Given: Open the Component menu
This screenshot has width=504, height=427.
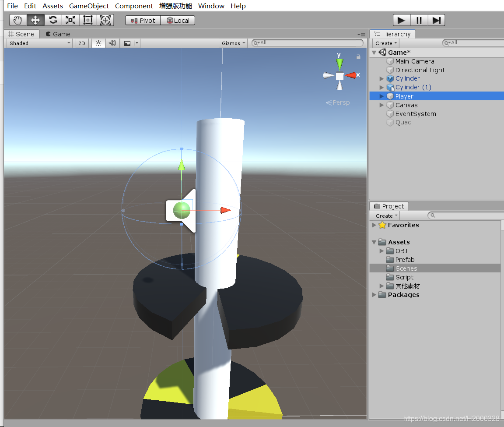Looking at the screenshot, I should 134,6.
